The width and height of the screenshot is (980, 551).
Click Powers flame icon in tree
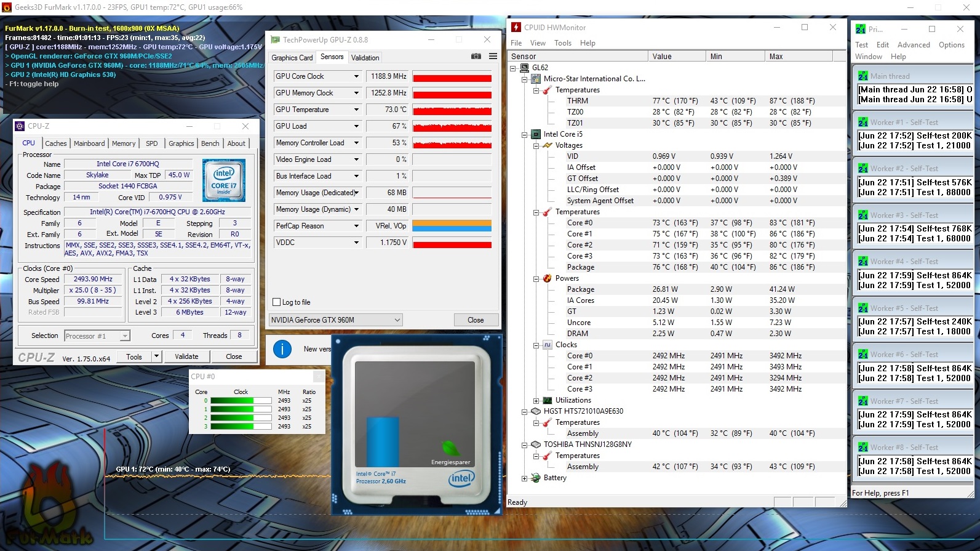coord(548,278)
